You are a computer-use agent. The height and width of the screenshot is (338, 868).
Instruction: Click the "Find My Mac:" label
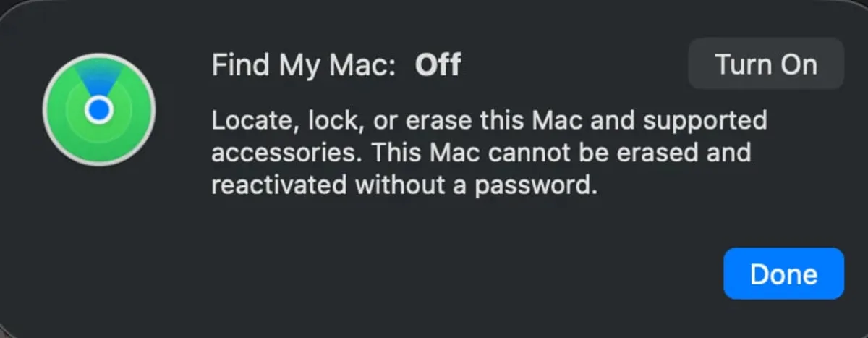click(x=304, y=66)
